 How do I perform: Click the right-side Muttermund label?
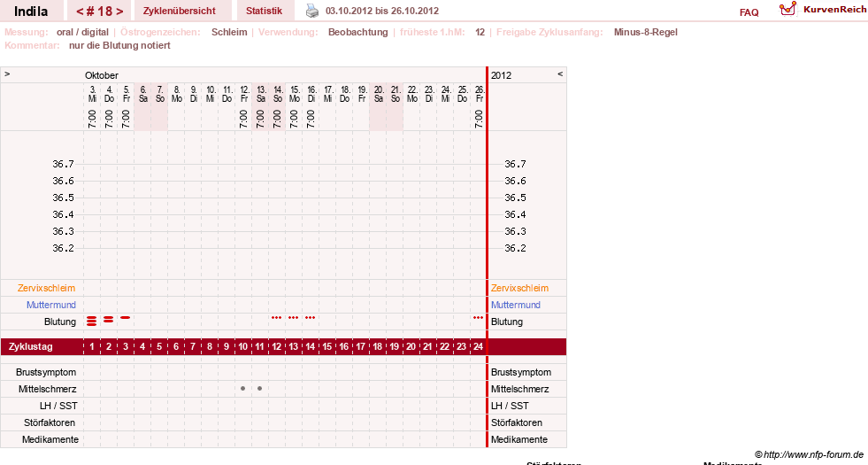click(x=515, y=305)
